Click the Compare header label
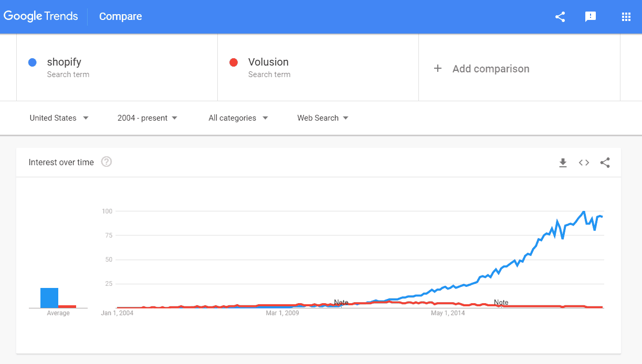The width and height of the screenshot is (642, 364). 120,17
